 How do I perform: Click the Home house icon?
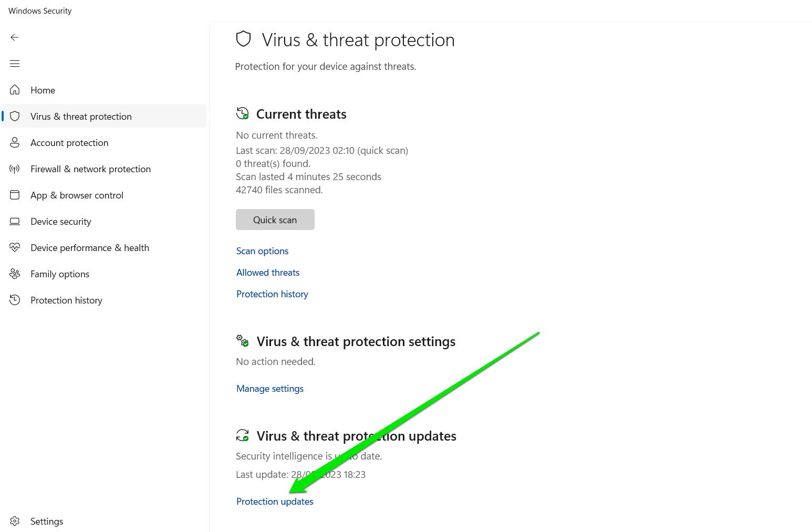(15, 90)
